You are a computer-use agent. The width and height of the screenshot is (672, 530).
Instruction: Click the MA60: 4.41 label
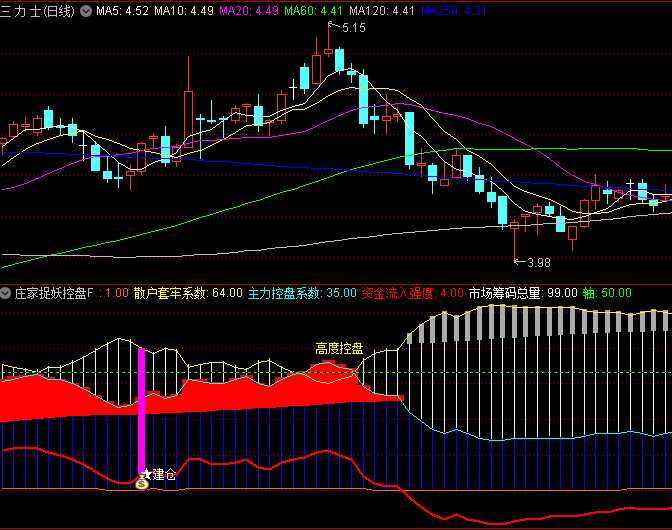pos(313,11)
